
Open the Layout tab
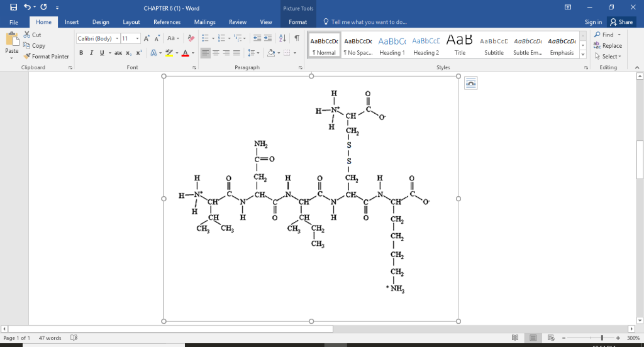coord(131,22)
